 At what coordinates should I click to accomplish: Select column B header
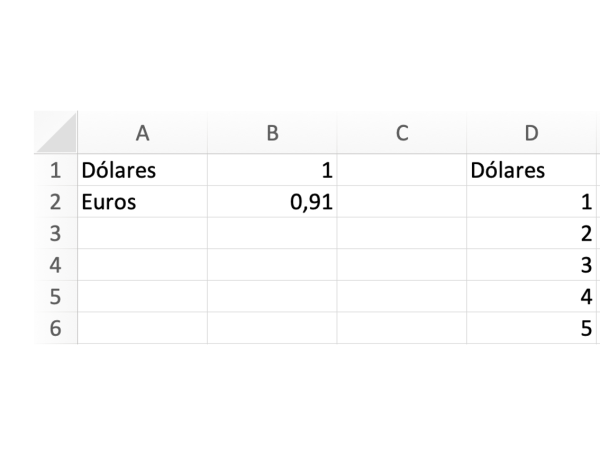coord(271,132)
